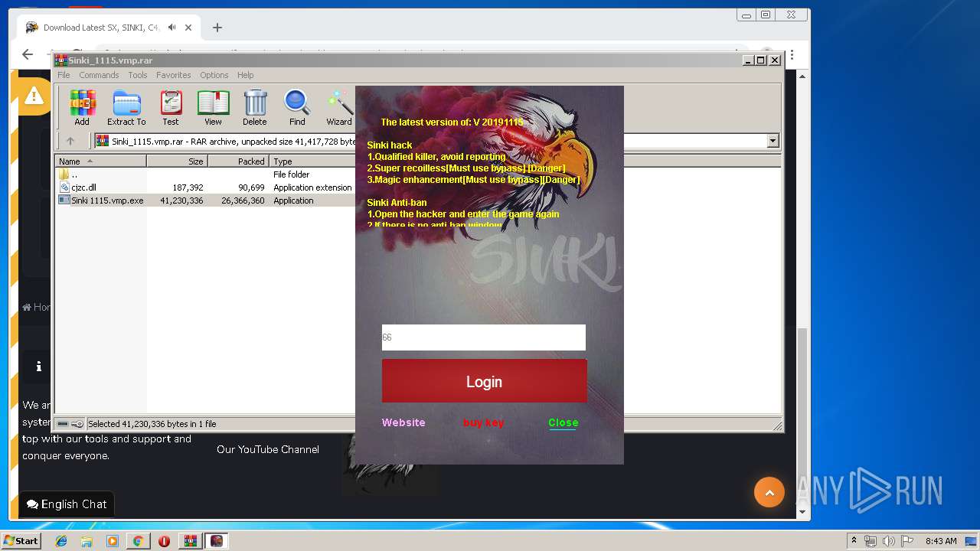Open the Options menu

[214, 75]
